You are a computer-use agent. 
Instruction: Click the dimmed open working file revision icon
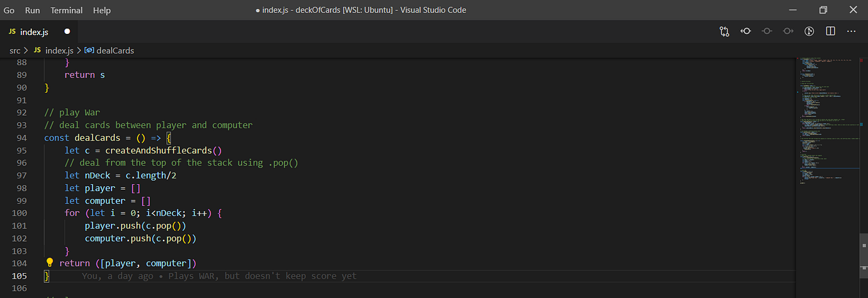point(766,31)
